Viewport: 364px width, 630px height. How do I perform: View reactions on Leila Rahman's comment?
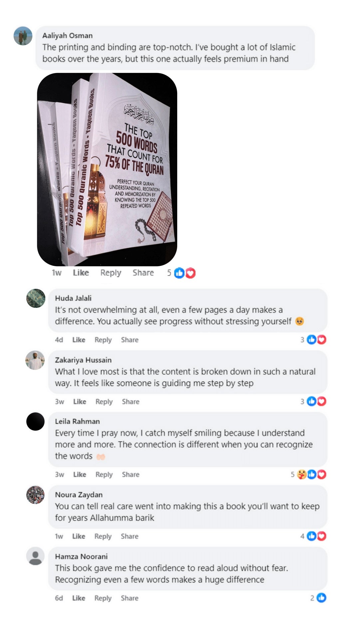(x=308, y=474)
